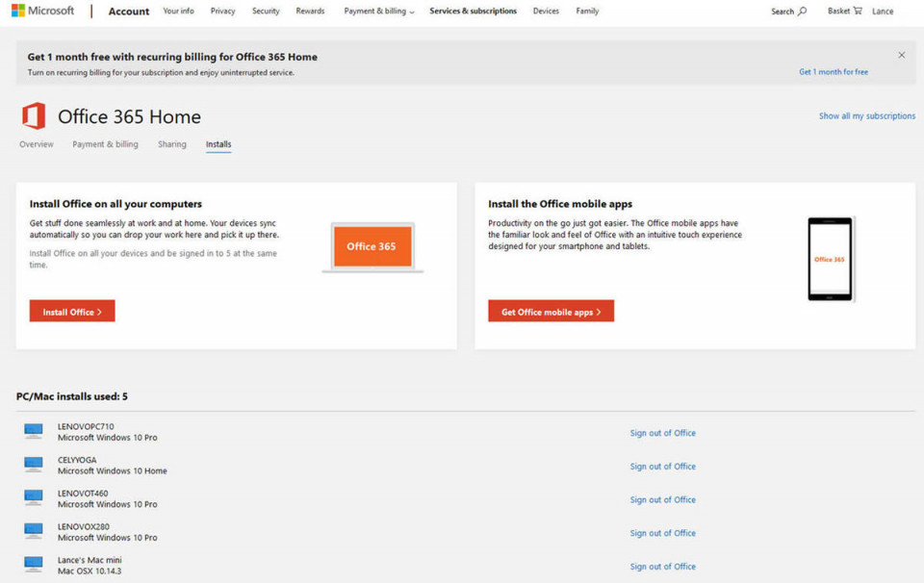The width and height of the screenshot is (924, 583).
Task: Expand the Payment & billing dropdown in top nav
Action: click(x=379, y=12)
